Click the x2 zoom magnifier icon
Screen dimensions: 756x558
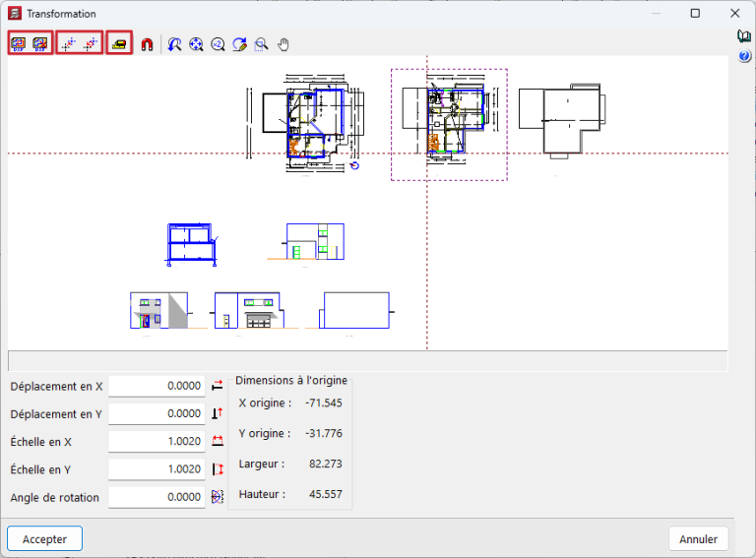pos(218,44)
